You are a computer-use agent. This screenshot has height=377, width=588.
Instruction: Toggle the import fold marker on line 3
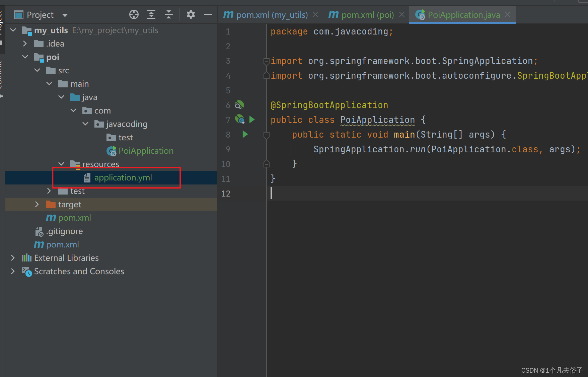click(267, 61)
